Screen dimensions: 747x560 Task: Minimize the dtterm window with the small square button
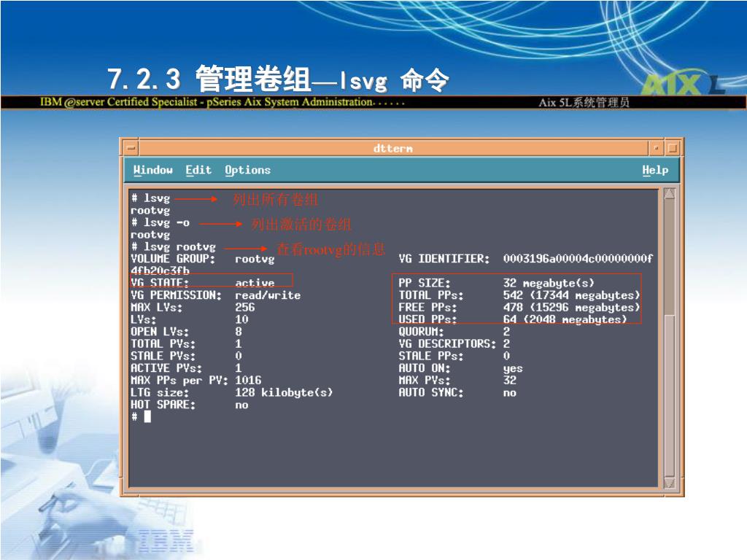pos(657,148)
